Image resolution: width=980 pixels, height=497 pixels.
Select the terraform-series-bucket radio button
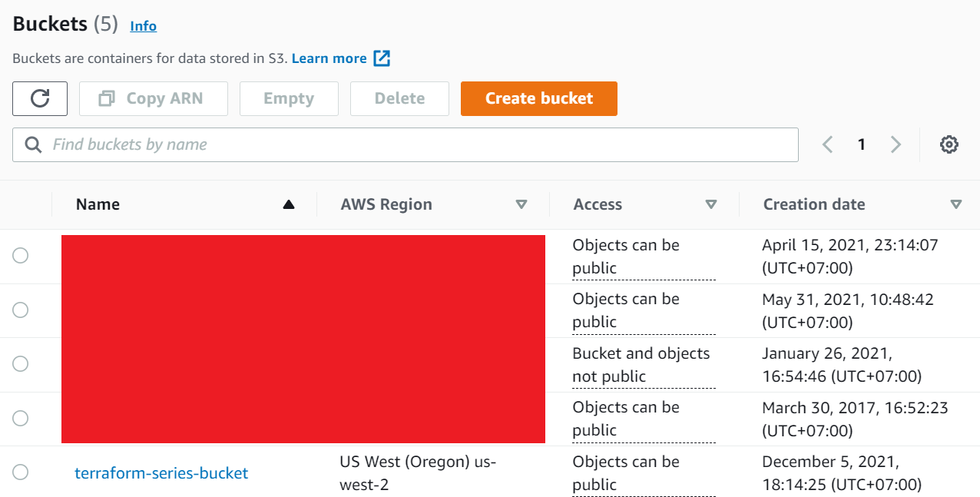click(21, 472)
